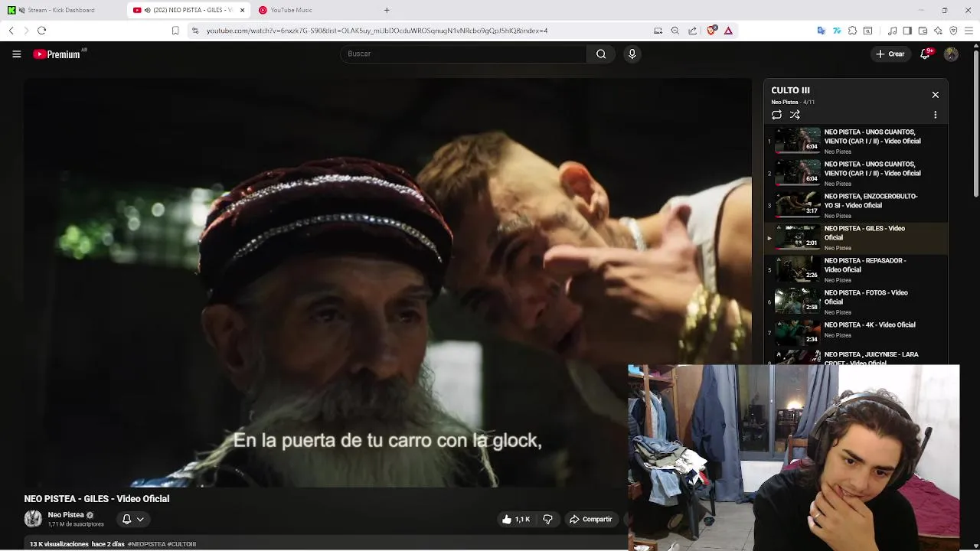Bookmark this page icon in address bar
Screen dimensions: 980x551
tap(175, 31)
